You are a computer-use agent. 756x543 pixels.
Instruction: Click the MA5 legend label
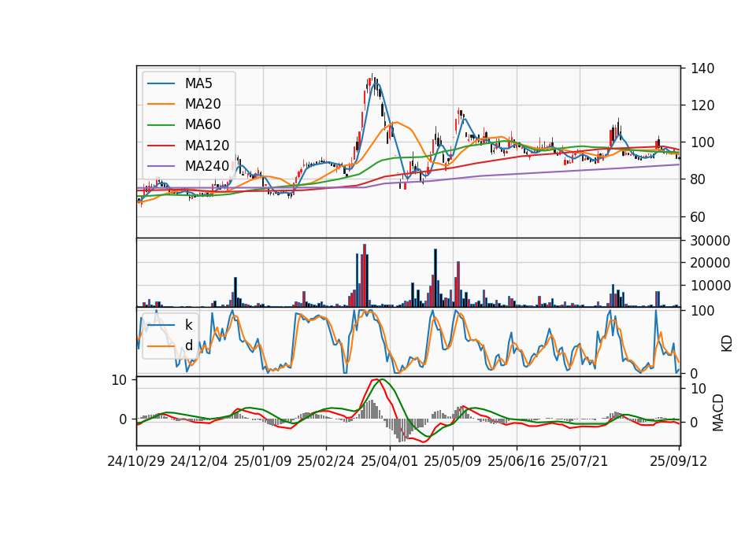coord(198,83)
